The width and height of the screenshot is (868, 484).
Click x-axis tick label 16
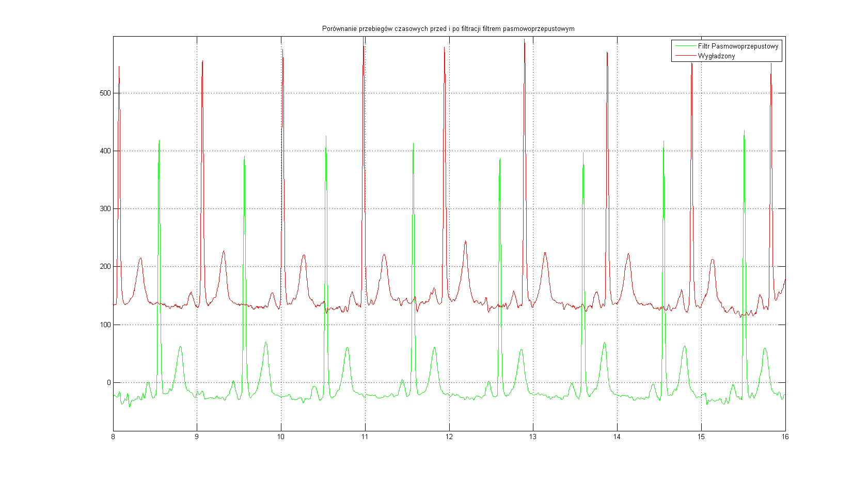click(785, 437)
